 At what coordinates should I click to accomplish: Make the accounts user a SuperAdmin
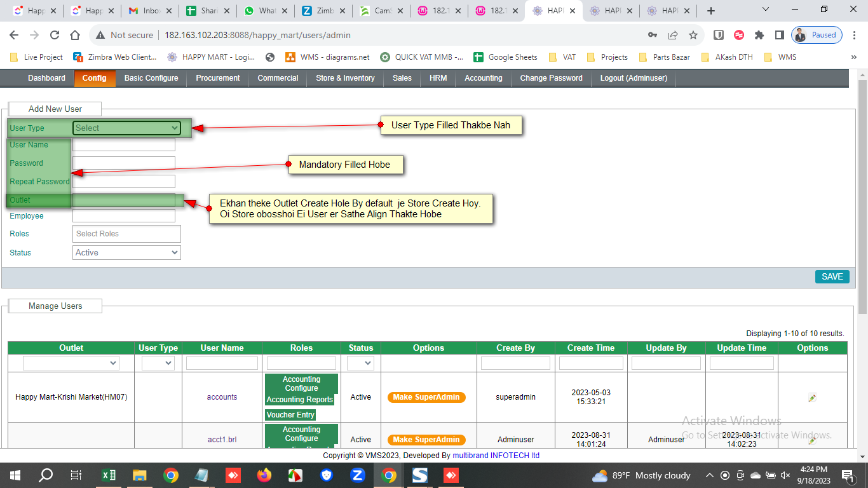coord(426,397)
